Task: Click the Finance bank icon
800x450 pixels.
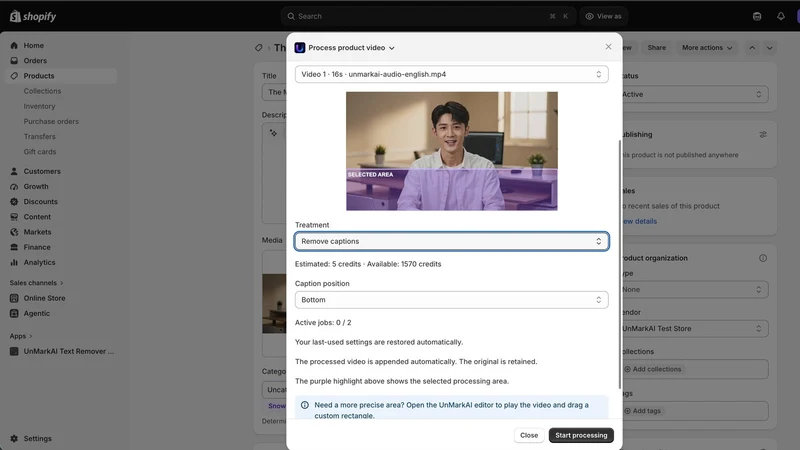Action: (x=14, y=247)
